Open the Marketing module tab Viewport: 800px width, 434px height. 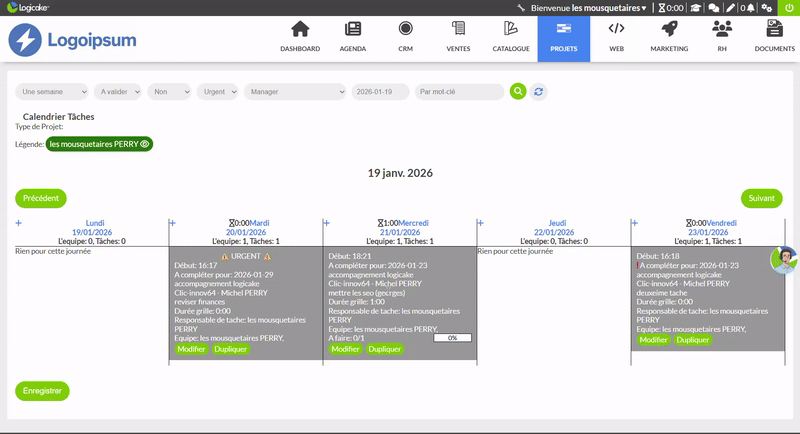pyautogui.click(x=669, y=36)
